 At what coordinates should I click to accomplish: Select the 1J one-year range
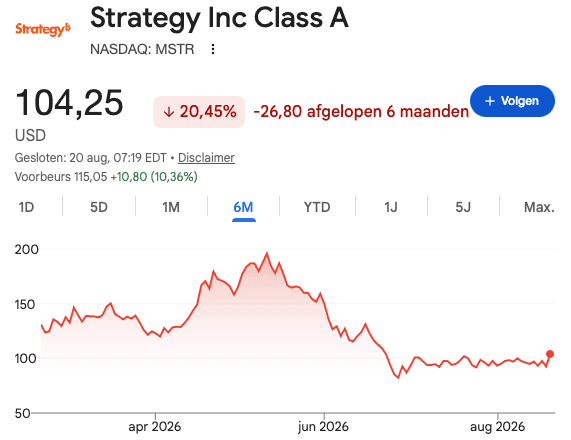pos(391,207)
